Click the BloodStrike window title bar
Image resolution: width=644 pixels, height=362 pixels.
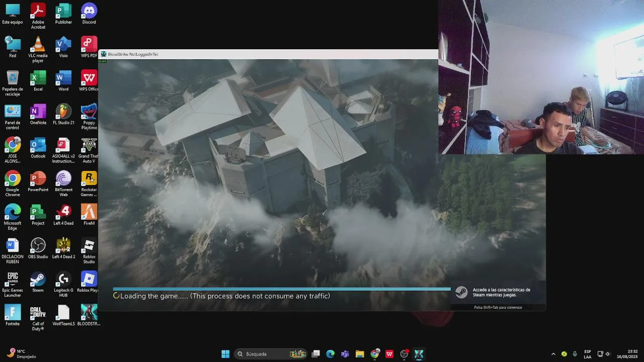(269, 54)
